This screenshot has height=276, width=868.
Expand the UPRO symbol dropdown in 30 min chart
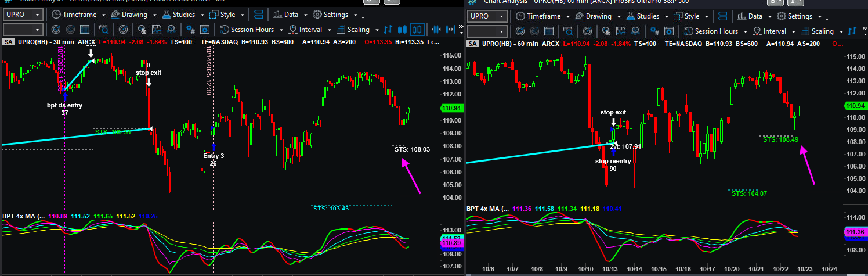coord(23,15)
